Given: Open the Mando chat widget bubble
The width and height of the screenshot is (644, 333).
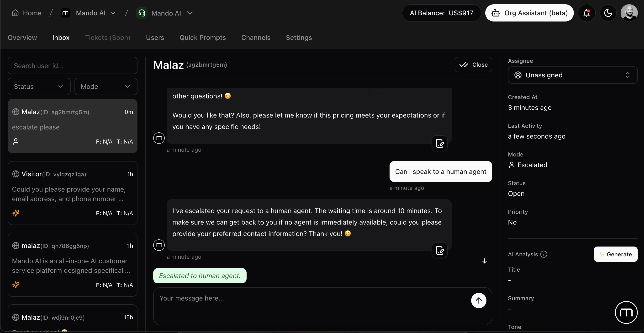Looking at the screenshot, I should click(x=626, y=312).
